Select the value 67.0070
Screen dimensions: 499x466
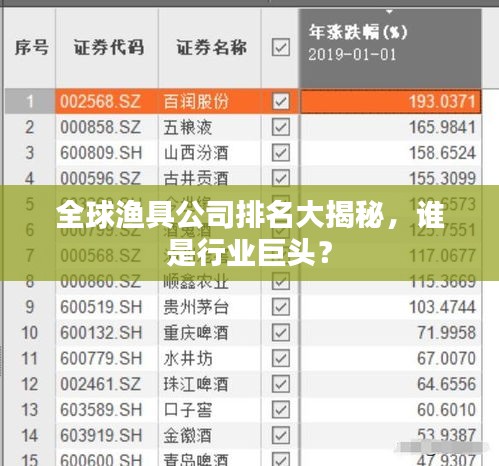tap(446, 359)
